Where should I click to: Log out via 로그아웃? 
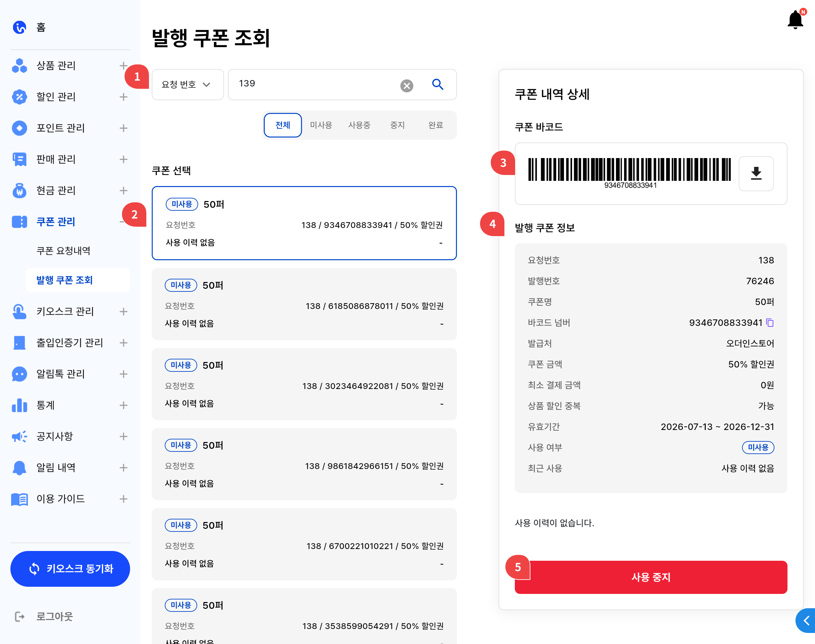tap(54, 616)
